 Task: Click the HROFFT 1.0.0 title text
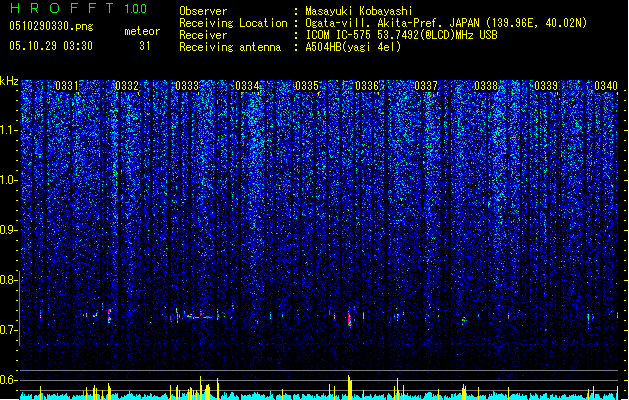tap(79, 8)
